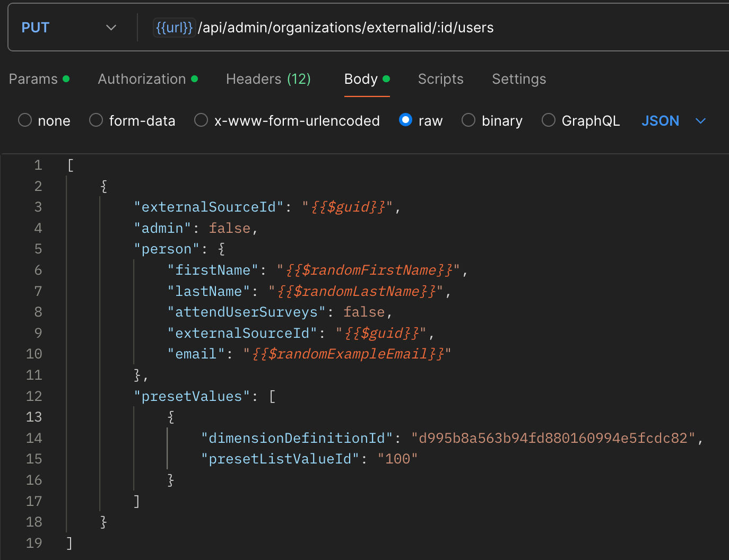Open the PUT method dropdown
This screenshot has width=729, height=560.
(68, 28)
